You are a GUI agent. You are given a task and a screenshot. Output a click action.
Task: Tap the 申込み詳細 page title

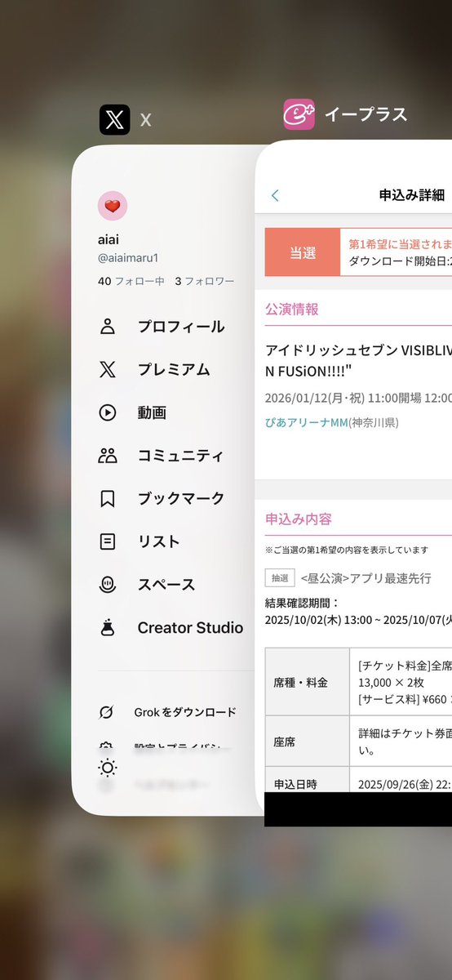pos(412,195)
